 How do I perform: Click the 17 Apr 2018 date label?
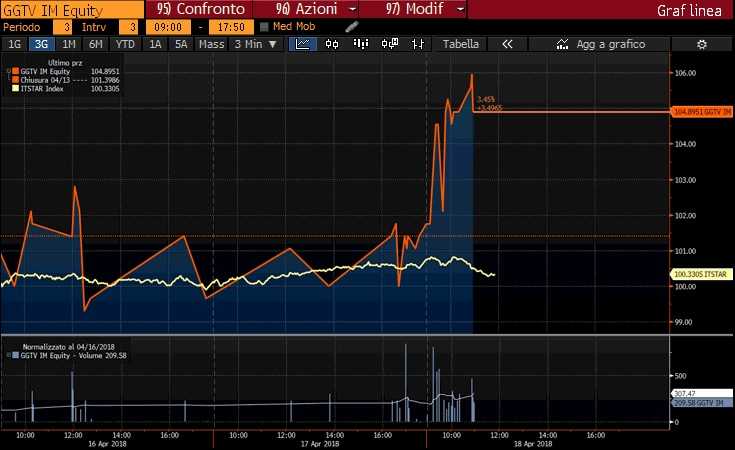coord(320,443)
